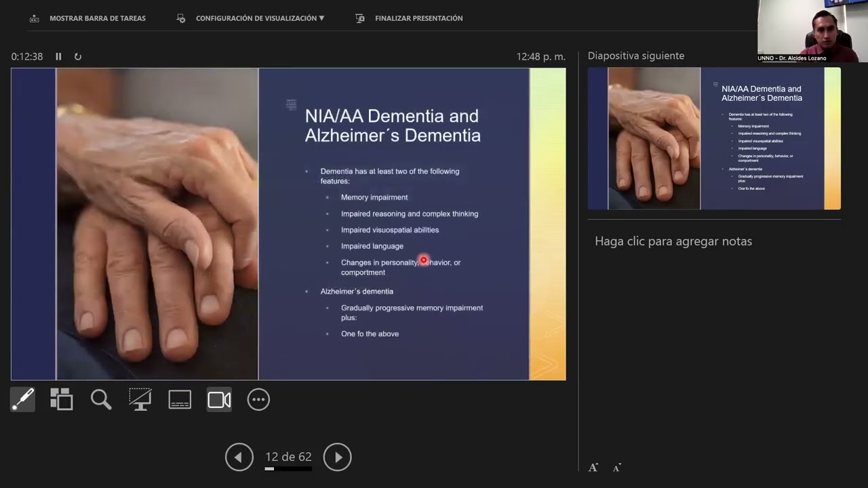The width and height of the screenshot is (868, 488).
Task: Advance to the next slide
Action: 338,457
